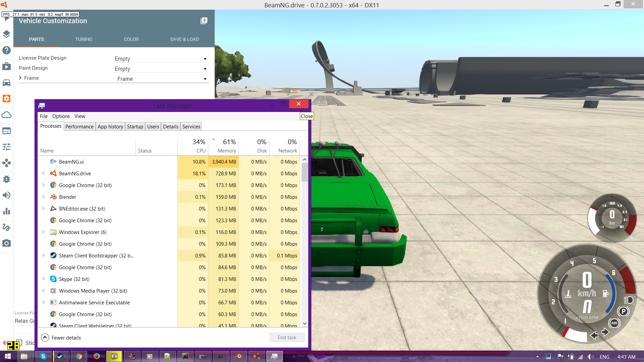Click the End task button
Viewport: 644px width, 362px height.
click(287, 338)
